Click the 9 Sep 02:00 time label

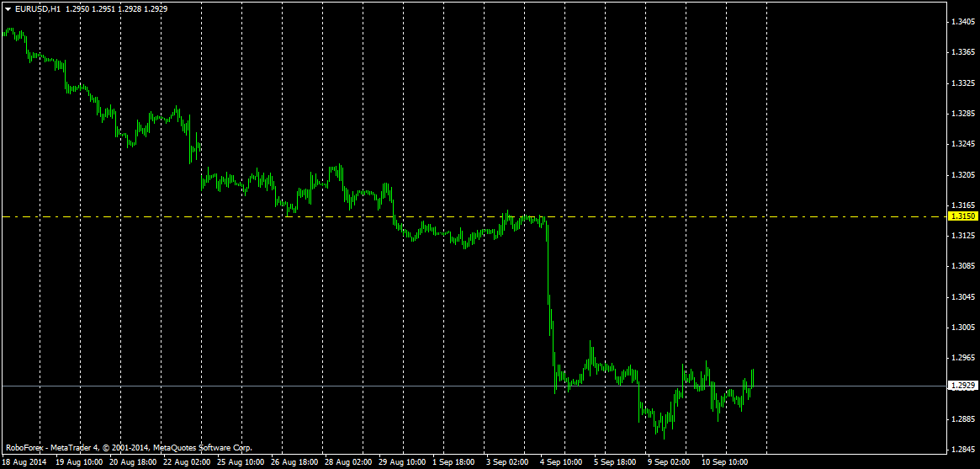(x=669, y=463)
